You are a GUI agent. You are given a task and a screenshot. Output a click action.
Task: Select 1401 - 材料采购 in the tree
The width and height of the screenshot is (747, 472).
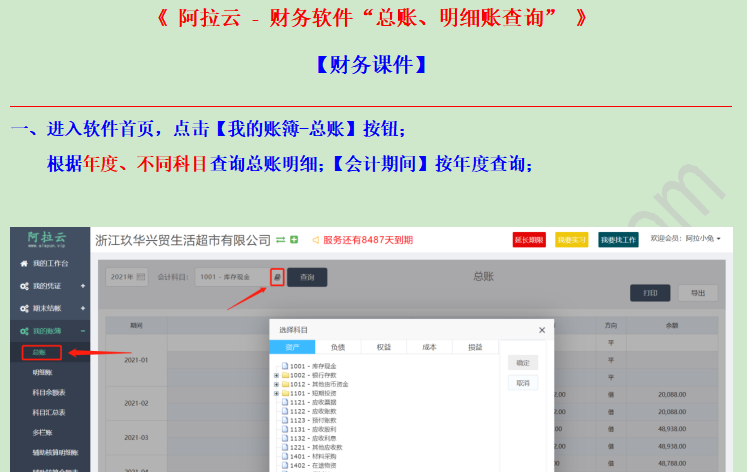tap(313, 456)
